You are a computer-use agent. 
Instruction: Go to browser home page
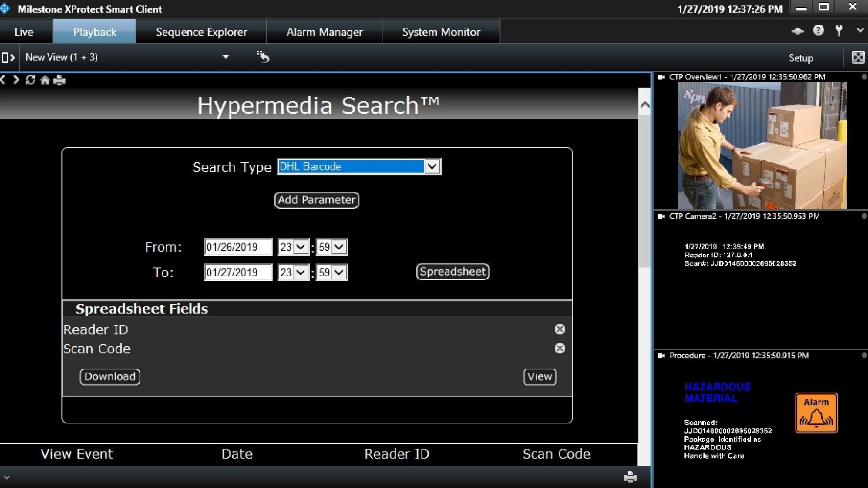click(45, 80)
